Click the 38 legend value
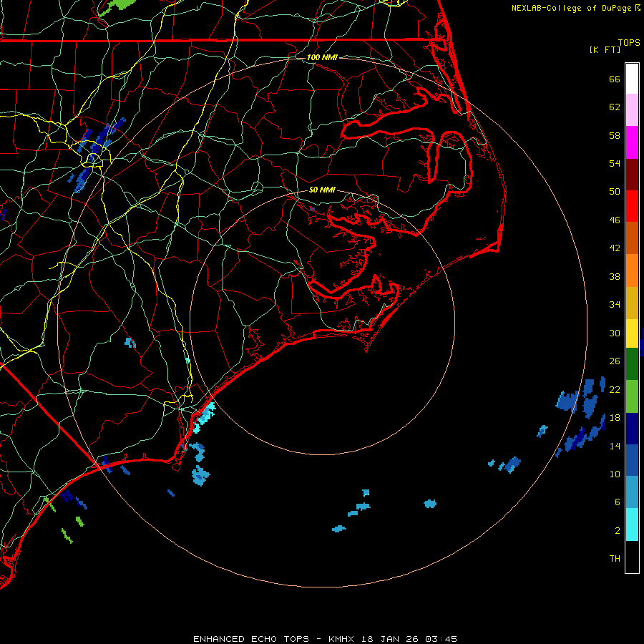 (x=615, y=276)
